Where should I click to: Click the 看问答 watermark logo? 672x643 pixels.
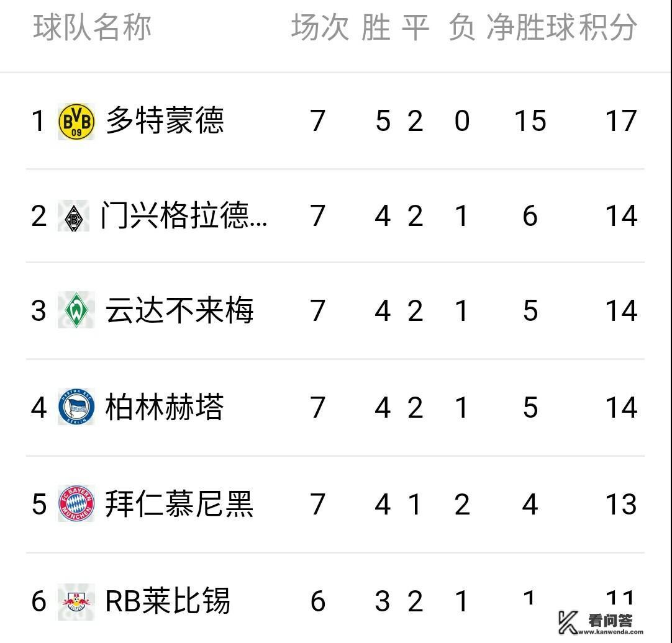click(595, 621)
